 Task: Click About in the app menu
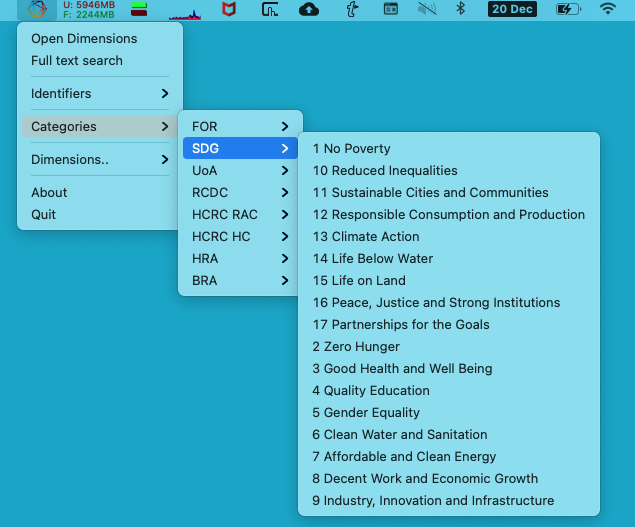[49, 192]
